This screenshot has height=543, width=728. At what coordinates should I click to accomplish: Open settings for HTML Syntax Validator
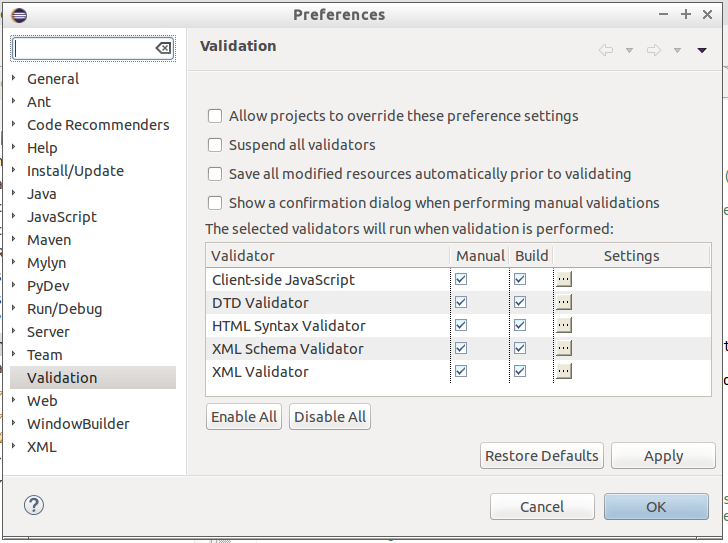[564, 326]
